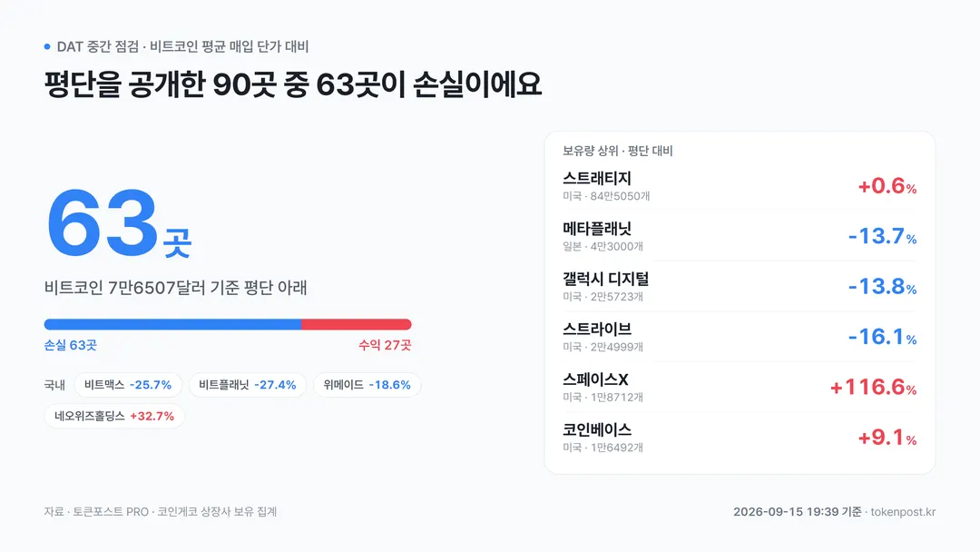Select the 비트맥스 -25.7% chip
The width and height of the screenshot is (980, 552).
128,385
